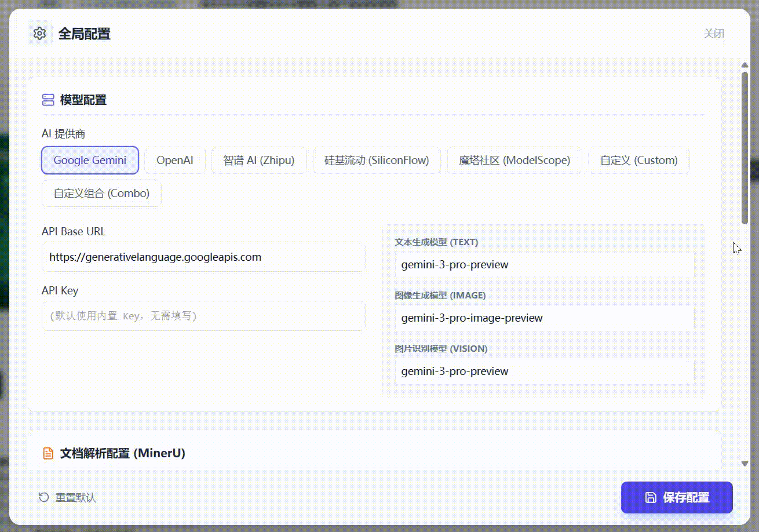
Task: Click the API Key label
Action: point(60,290)
